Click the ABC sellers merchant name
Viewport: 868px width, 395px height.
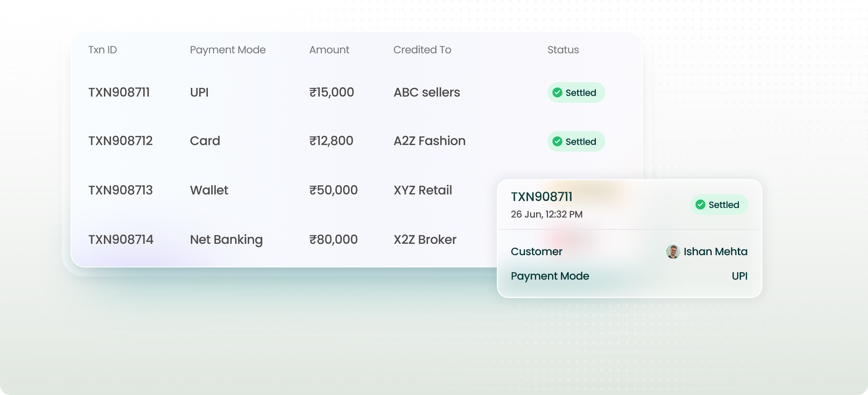tap(427, 93)
